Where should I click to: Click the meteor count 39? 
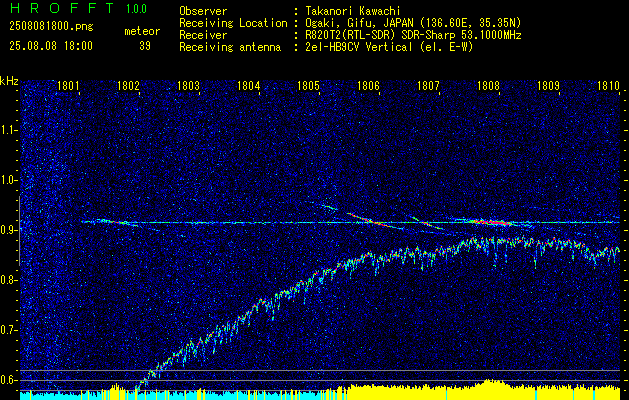[x=145, y=46]
